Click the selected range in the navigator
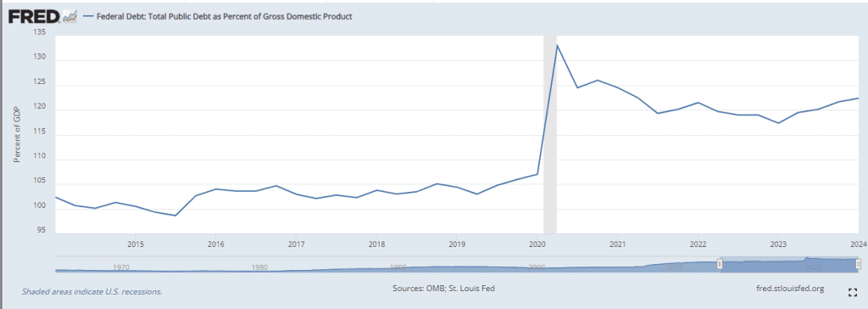868x309 pixels. [x=789, y=265]
